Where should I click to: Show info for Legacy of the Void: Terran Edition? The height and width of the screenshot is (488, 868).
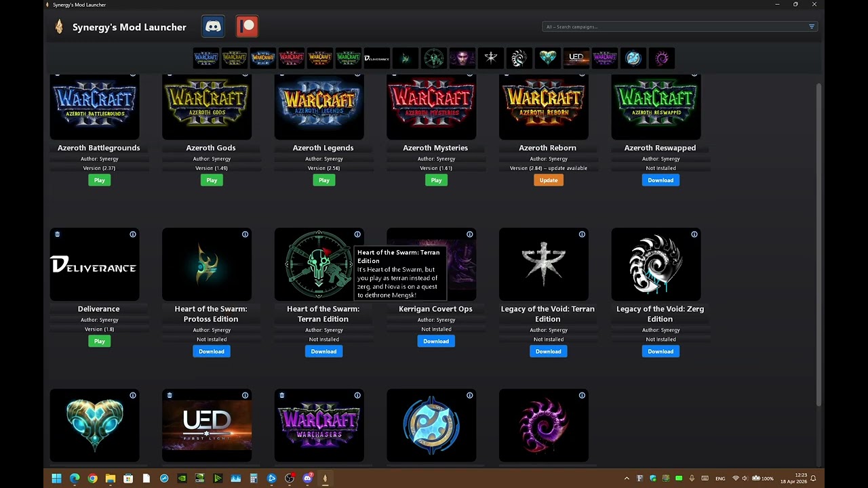(582, 235)
